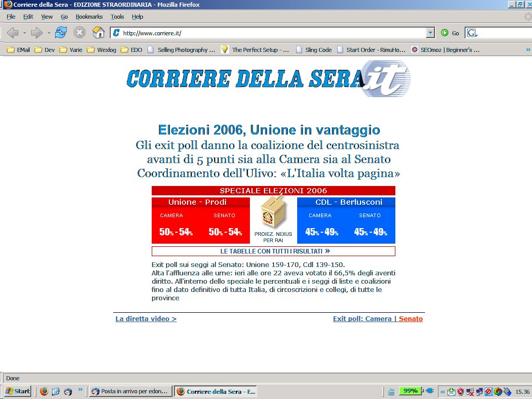
Task: Click the Unione - Prodi results box
Action: pyautogui.click(x=201, y=220)
